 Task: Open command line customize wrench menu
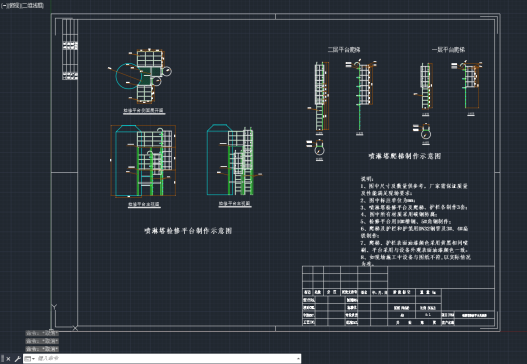click(x=17, y=359)
